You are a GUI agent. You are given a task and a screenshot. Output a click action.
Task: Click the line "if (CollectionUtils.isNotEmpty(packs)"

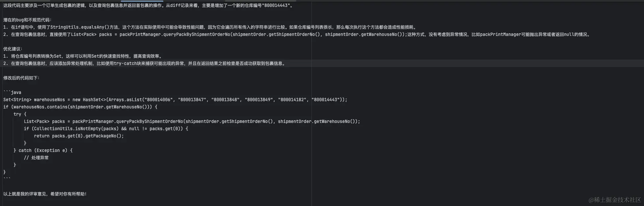point(106,129)
